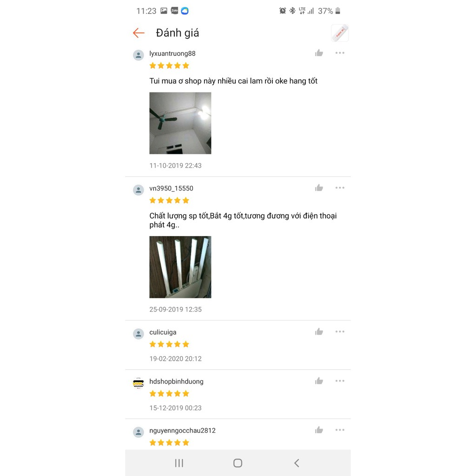Open username link culicuiga
The height and width of the screenshot is (476, 476).
tap(163, 332)
